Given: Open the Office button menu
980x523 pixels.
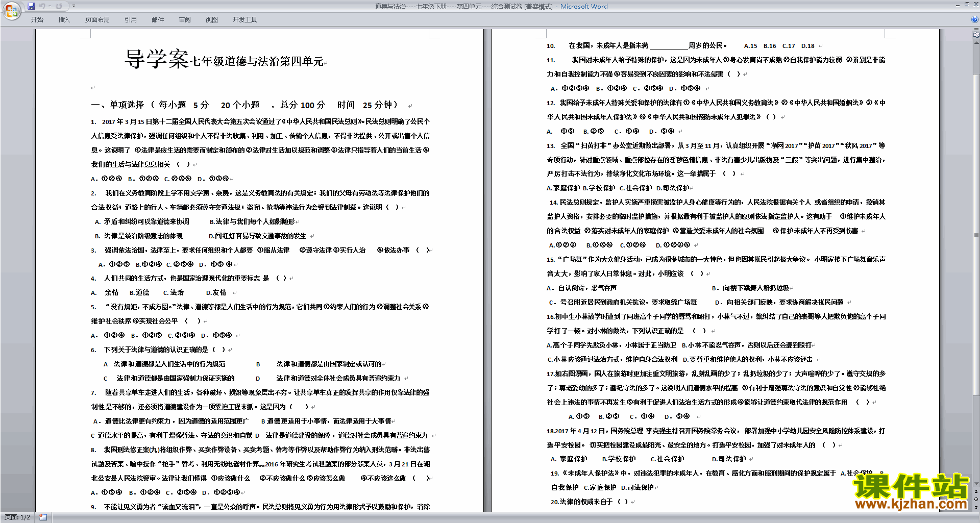Looking at the screenshot, I should click(11, 10).
